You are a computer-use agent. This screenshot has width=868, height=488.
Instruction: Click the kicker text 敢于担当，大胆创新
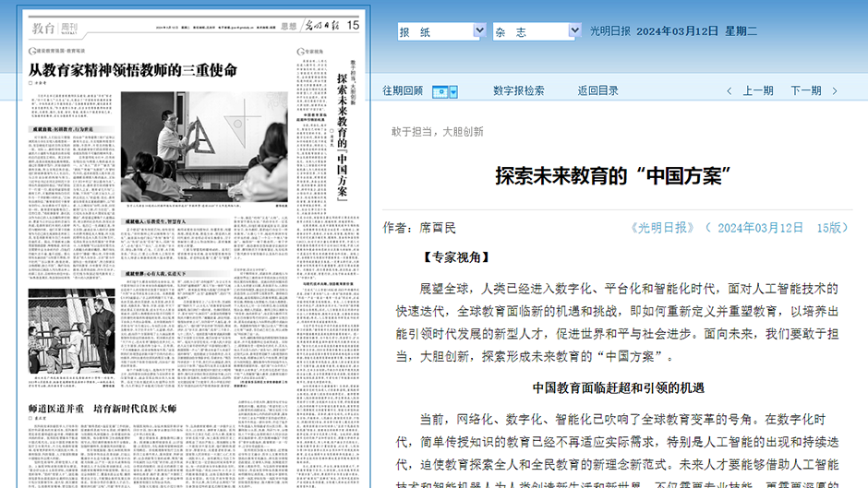click(438, 132)
